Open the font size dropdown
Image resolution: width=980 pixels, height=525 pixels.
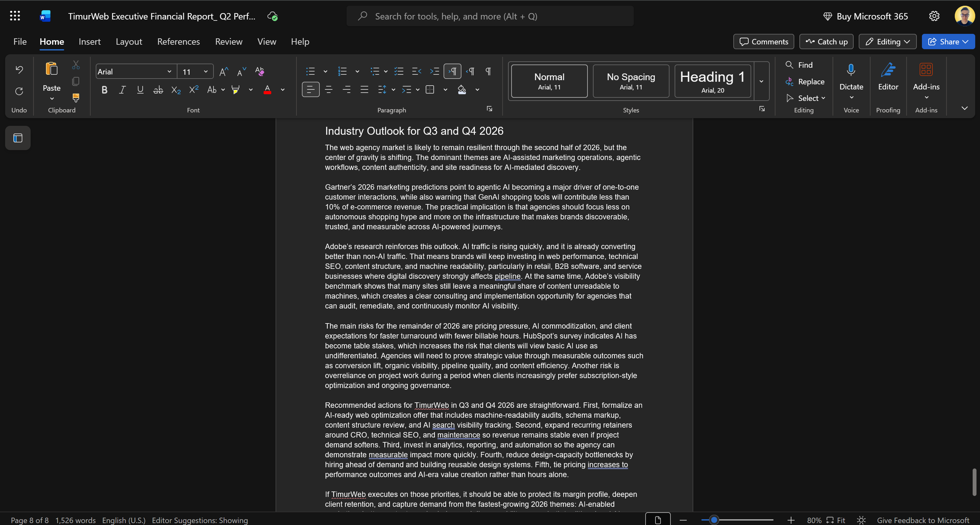[x=206, y=72]
